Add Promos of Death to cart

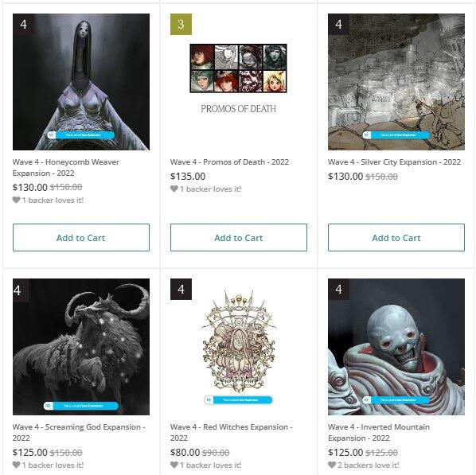[x=239, y=238]
